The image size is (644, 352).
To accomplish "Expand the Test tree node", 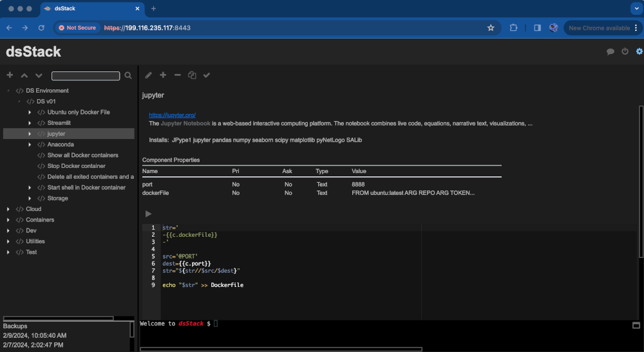I will coord(8,252).
